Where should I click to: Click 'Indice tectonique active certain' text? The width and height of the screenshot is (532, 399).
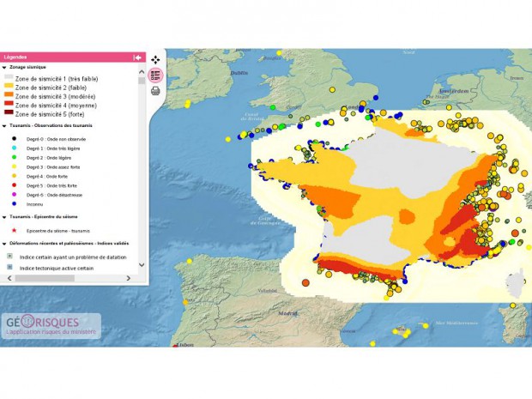[57, 269]
